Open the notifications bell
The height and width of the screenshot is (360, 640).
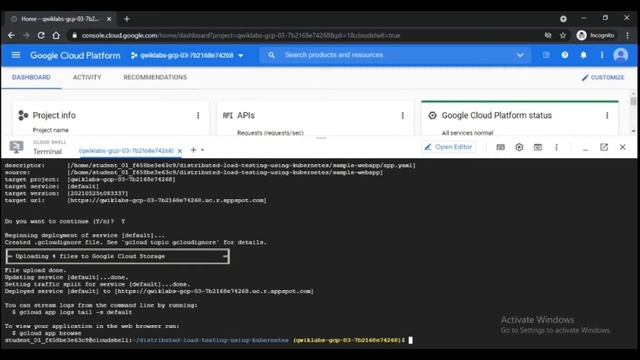583,55
